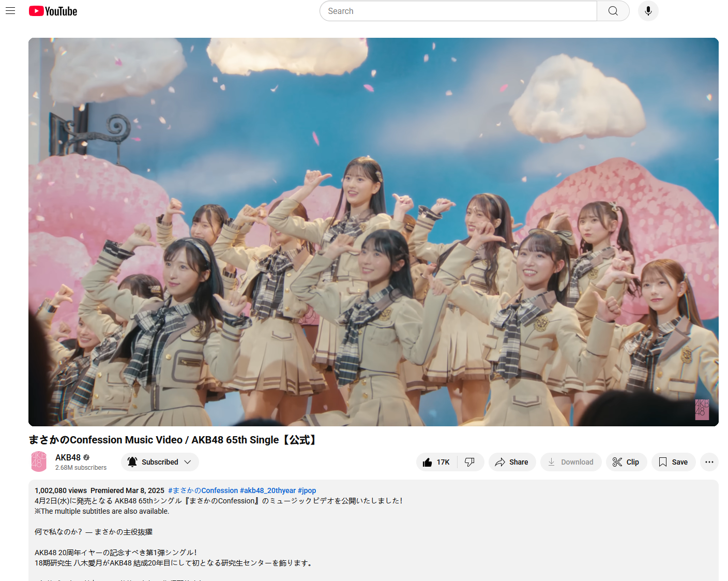The height and width of the screenshot is (581, 728).
Task: Open the more actions ellipsis menu
Action: tap(709, 462)
